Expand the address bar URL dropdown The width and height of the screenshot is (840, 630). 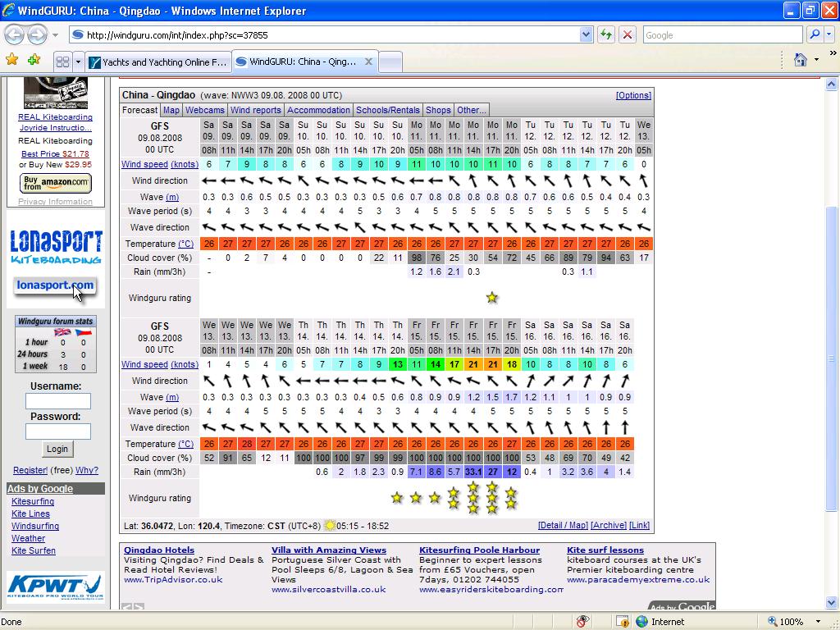point(586,34)
